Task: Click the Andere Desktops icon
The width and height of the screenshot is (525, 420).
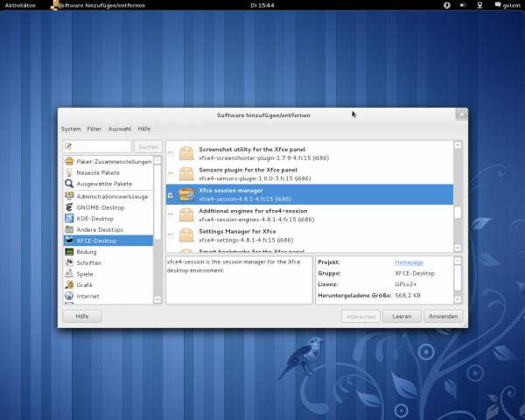Action: click(69, 229)
